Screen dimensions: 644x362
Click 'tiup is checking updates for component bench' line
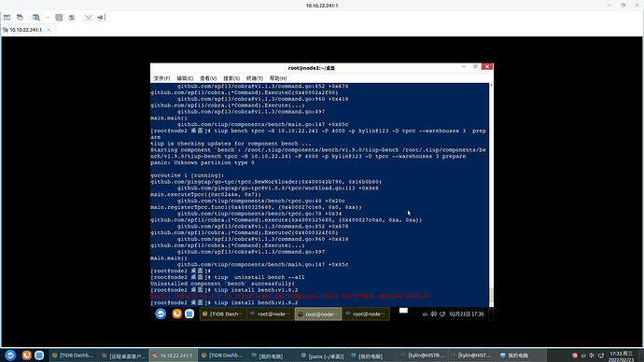click(x=231, y=144)
